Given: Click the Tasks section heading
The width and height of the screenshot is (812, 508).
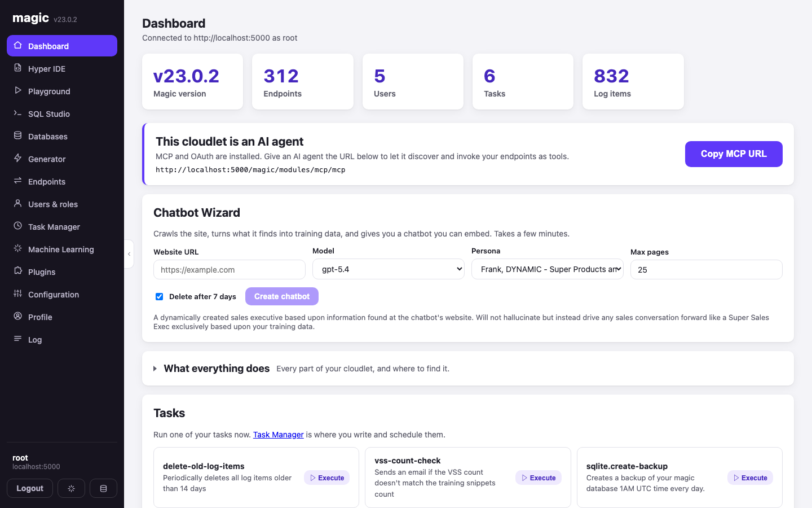Looking at the screenshot, I should tap(169, 413).
